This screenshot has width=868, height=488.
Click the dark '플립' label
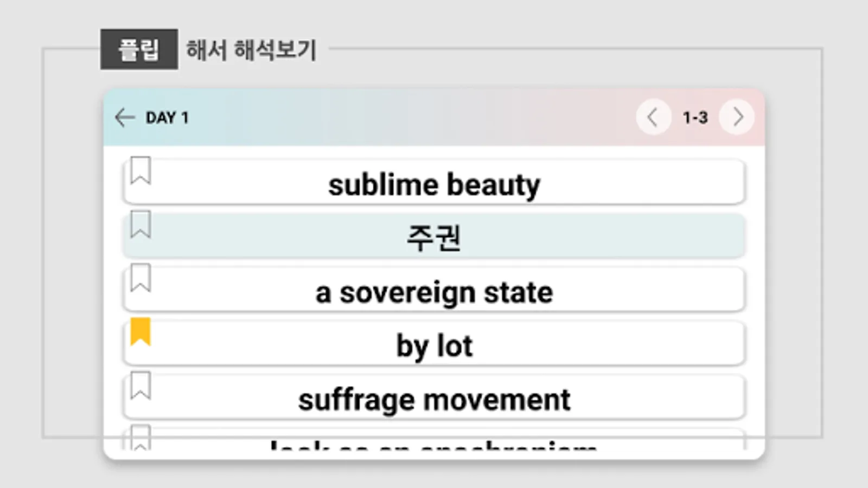coord(139,49)
